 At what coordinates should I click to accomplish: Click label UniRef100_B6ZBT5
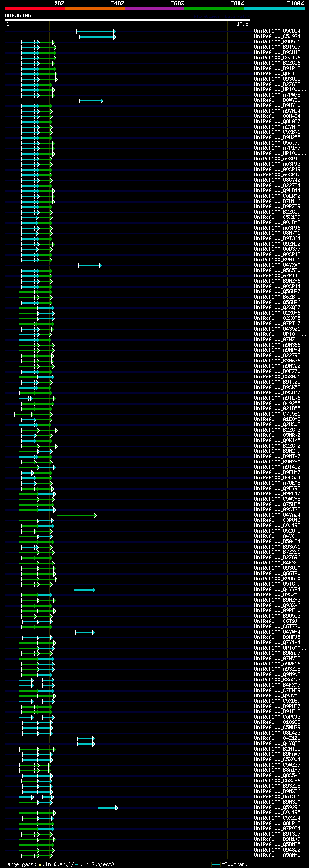pos(277,297)
